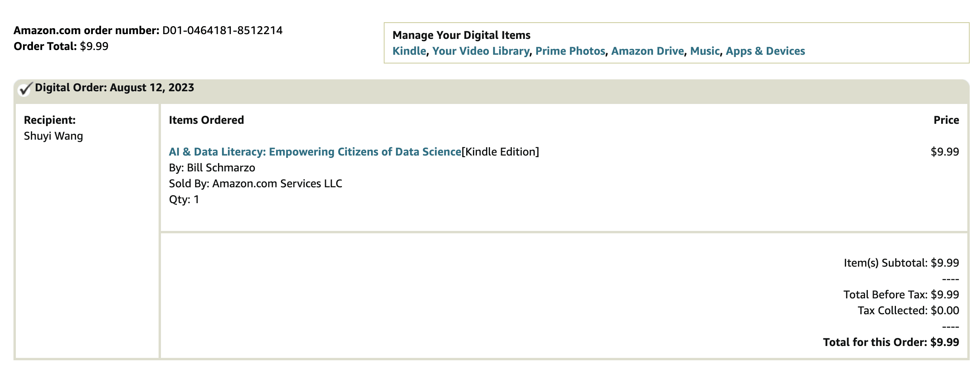
Task: Open Your Video Library link
Action: pos(480,51)
